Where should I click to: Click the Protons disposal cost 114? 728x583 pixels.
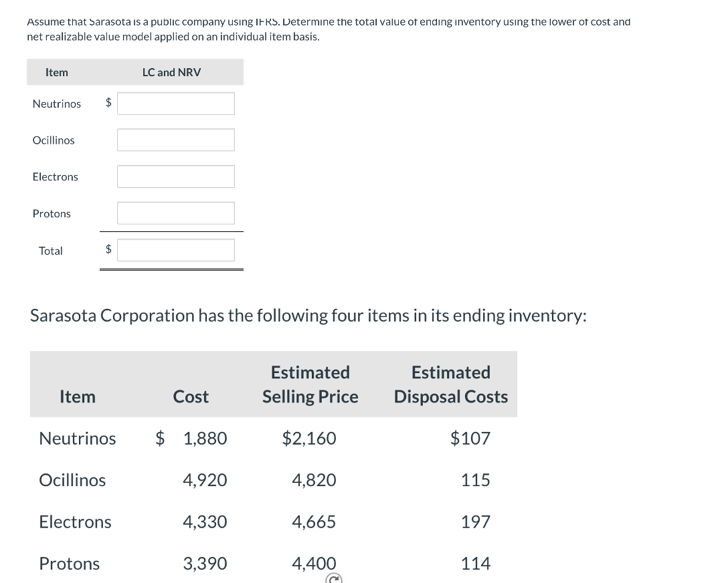pos(475,564)
